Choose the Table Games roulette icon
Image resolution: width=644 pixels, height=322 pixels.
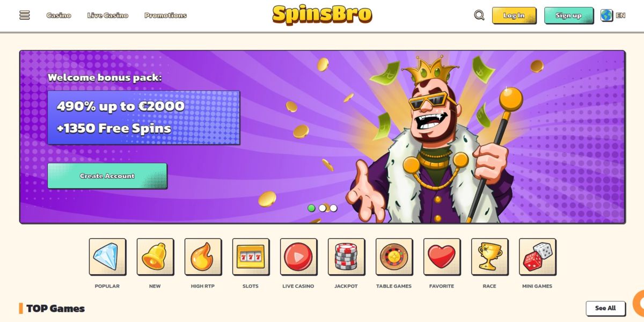(x=394, y=257)
